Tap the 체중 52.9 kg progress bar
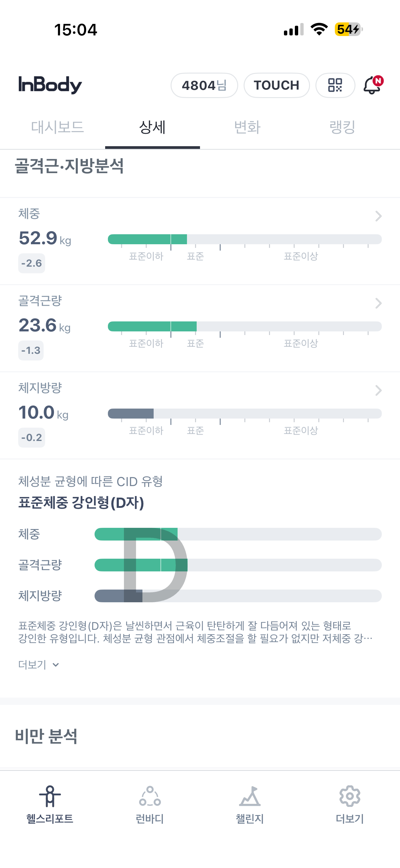This screenshot has width=400, height=868. 245,239
